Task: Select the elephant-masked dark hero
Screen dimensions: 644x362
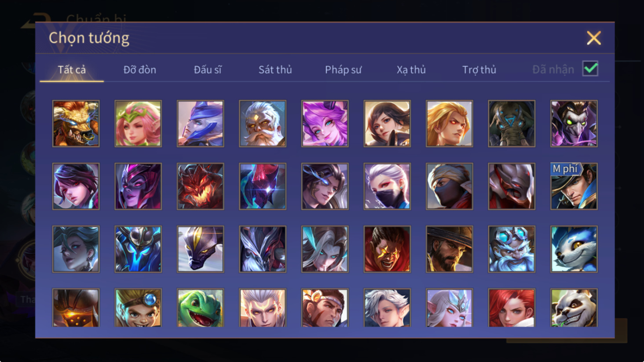Action: point(512,123)
